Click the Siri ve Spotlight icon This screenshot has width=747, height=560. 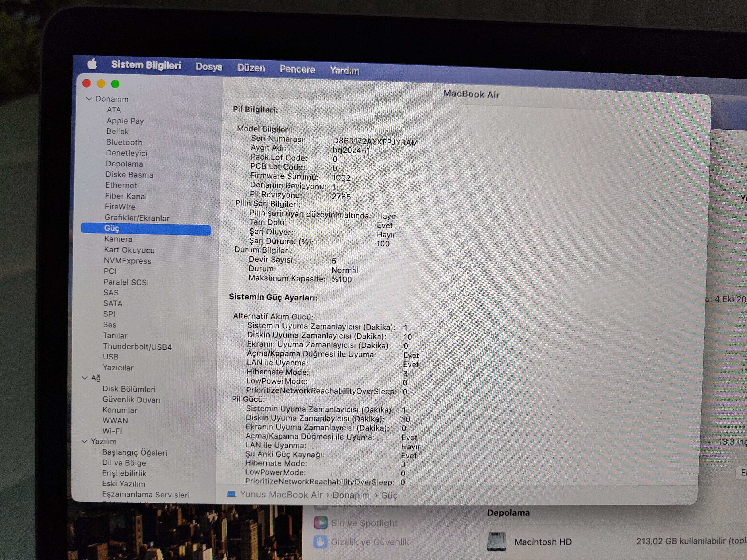320,523
